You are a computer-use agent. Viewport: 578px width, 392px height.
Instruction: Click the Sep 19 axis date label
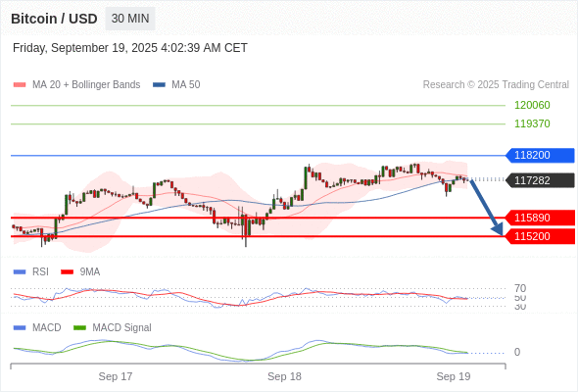pyautogui.click(x=454, y=376)
